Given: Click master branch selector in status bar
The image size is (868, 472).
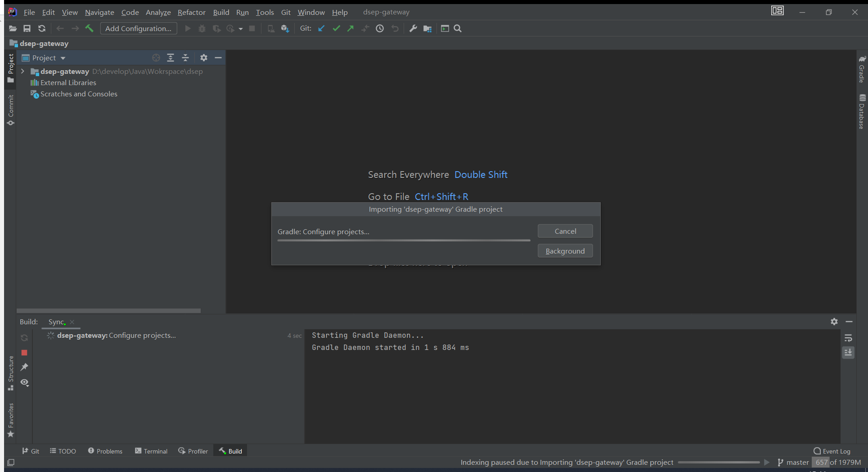Looking at the screenshot, I should [793, 462].
